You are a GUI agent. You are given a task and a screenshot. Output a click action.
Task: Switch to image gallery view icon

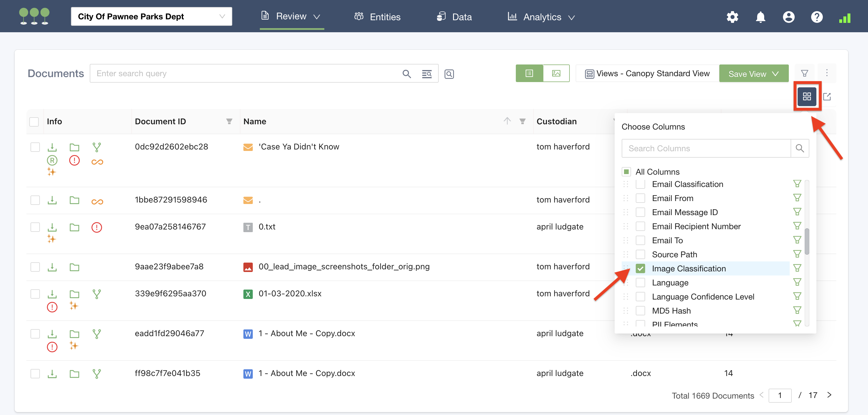556,74
